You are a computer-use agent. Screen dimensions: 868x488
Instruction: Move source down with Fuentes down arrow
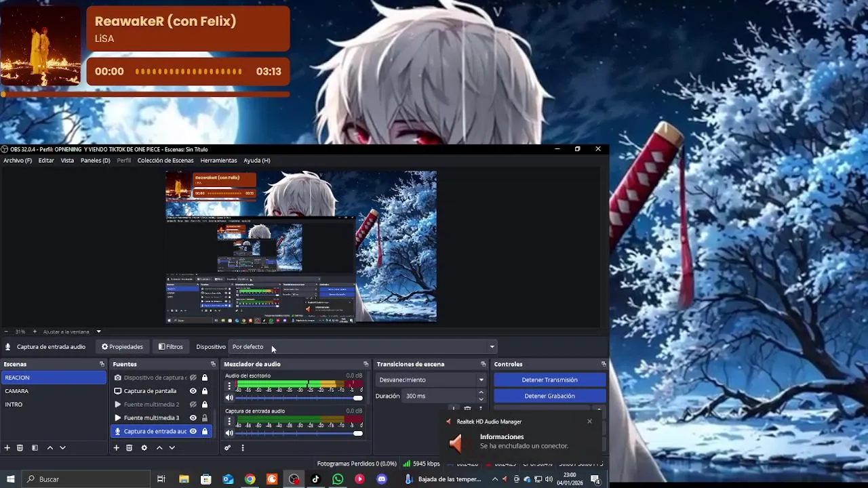pyautogui.click(x=172, y=448)
